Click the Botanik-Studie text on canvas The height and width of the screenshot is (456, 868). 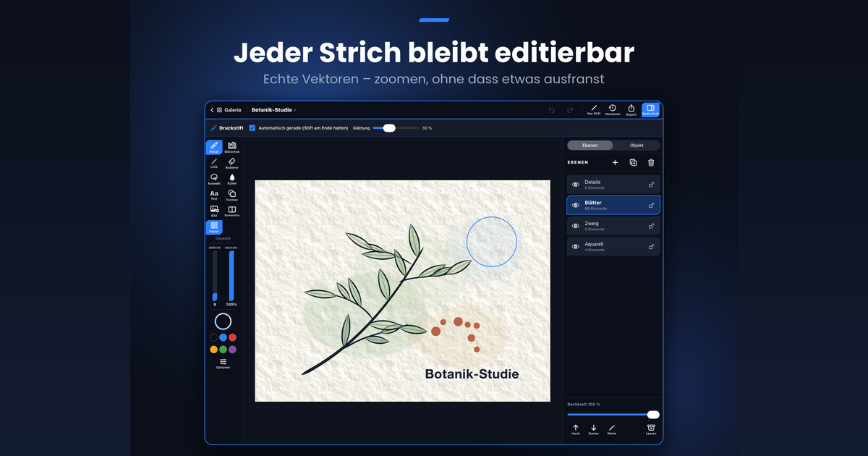point(472,374)
